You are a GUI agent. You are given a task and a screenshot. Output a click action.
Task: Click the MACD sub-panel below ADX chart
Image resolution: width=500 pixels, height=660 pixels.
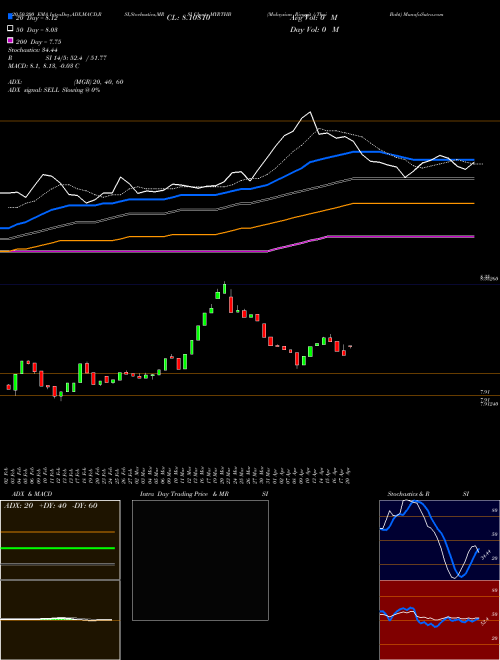60,620
